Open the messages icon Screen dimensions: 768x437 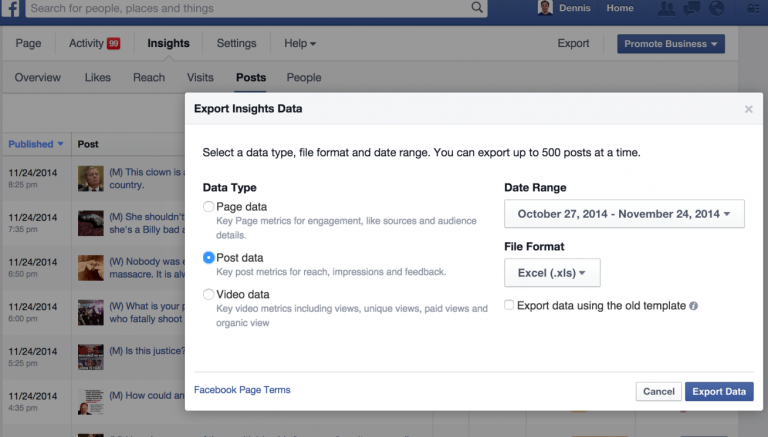coord(691,8)
